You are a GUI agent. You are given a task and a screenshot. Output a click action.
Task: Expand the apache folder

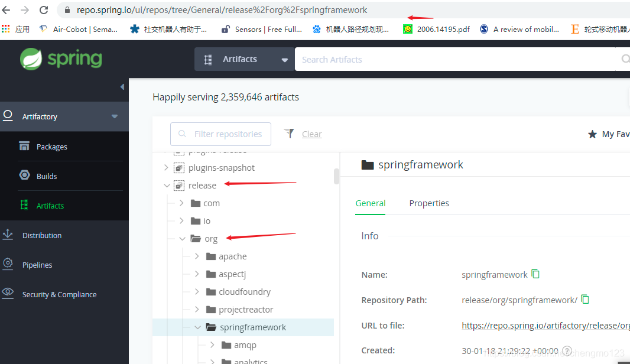click(197, 256)
